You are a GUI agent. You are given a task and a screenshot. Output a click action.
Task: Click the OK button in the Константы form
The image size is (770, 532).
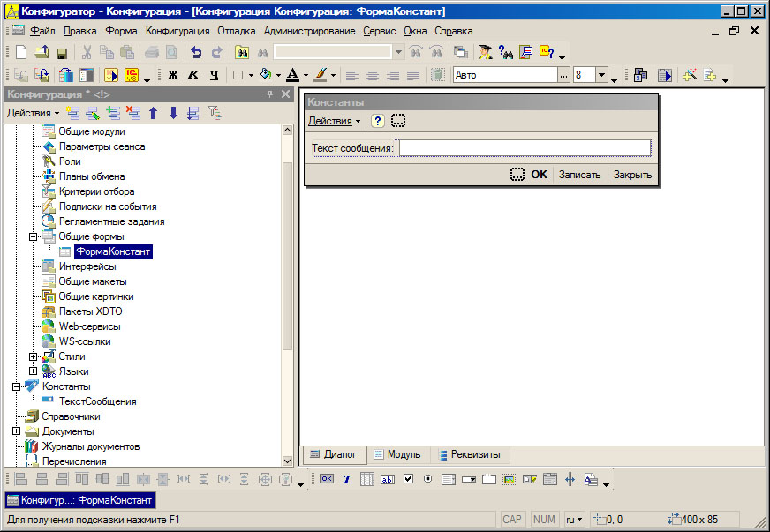[539, 174]
